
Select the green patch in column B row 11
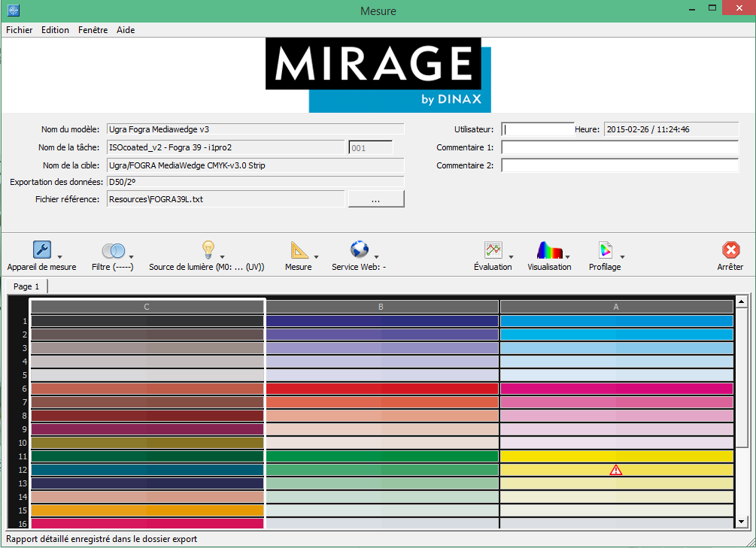coord(382,456)
